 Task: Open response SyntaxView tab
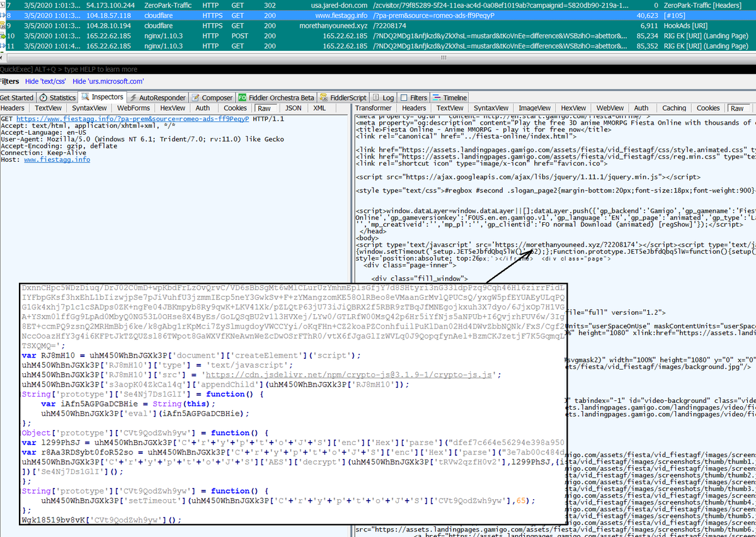coord(491,108)
